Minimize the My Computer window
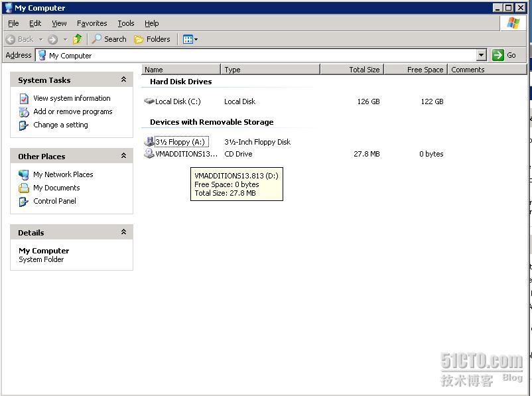 497,8
